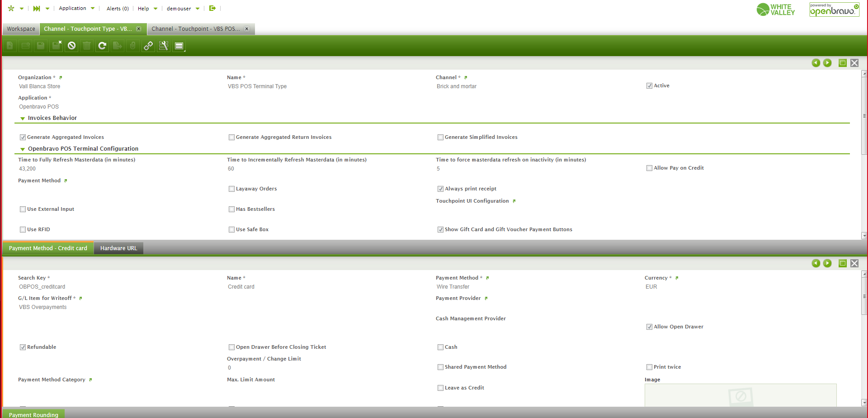Open the demouser profile dropdown
Viewport: 868px width, 418px height.
coord(198,9)
